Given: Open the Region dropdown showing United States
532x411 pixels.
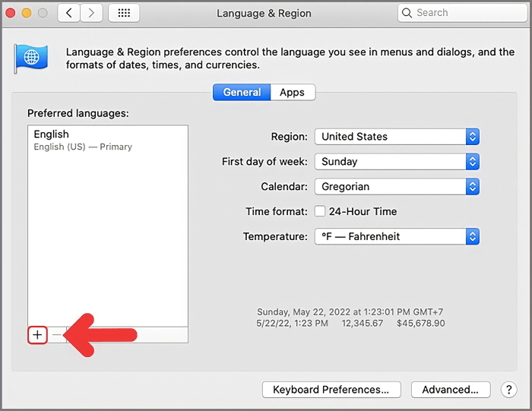Looking at the screenshot, I should (x=397, y=137).
